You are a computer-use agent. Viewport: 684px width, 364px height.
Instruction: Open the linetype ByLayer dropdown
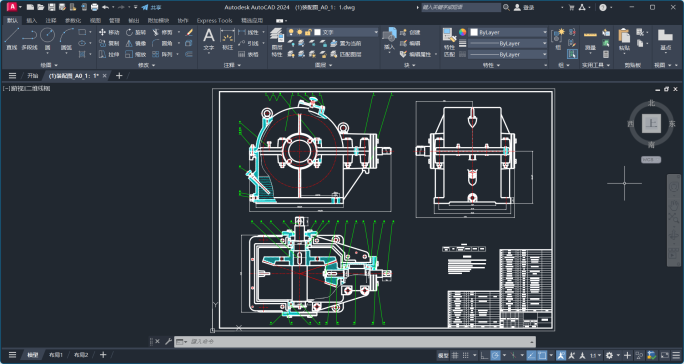508,55
